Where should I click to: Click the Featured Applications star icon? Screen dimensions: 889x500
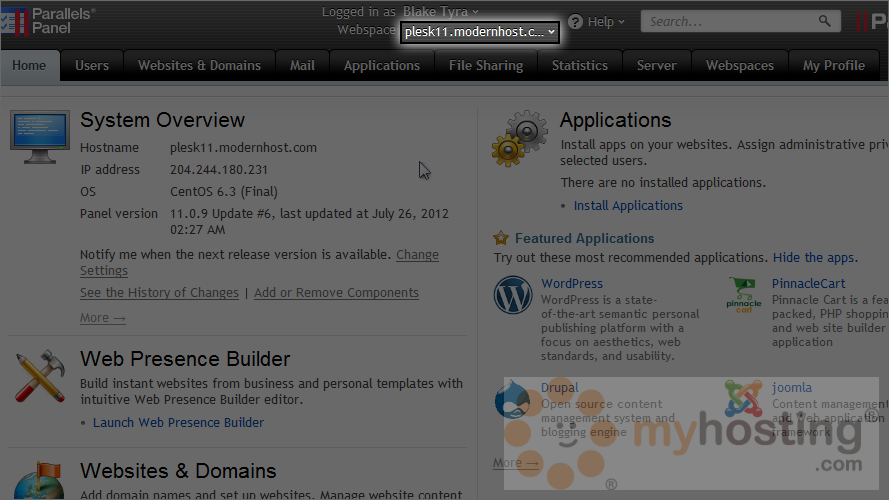click(501, 238)
